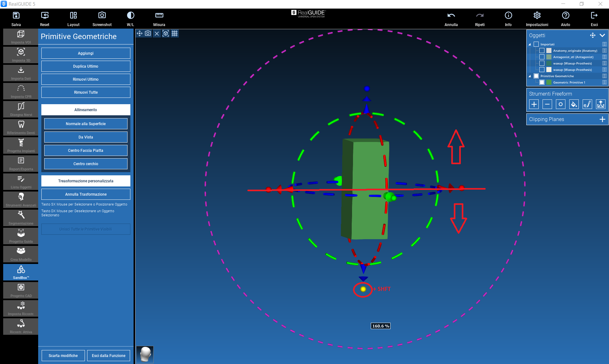Click the head orientation thumbnail
This screenshot has height=364, width=609.
(145, 354)
